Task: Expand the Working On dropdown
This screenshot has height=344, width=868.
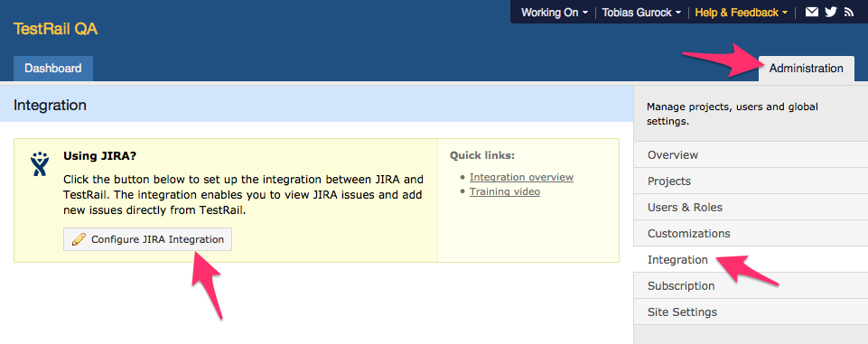Action: coord(555,12)
